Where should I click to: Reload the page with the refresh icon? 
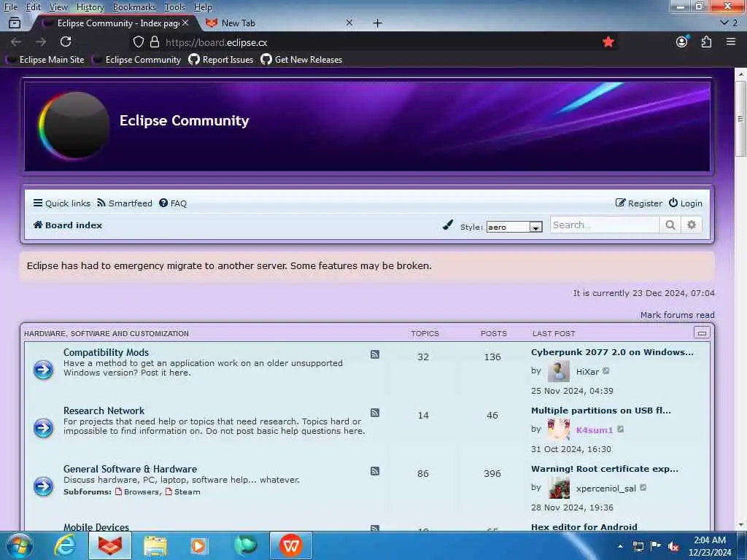click(x=66, y=42)
